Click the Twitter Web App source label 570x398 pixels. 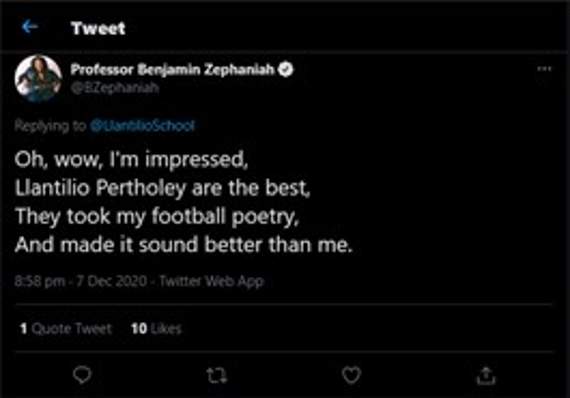pos(212,281)
